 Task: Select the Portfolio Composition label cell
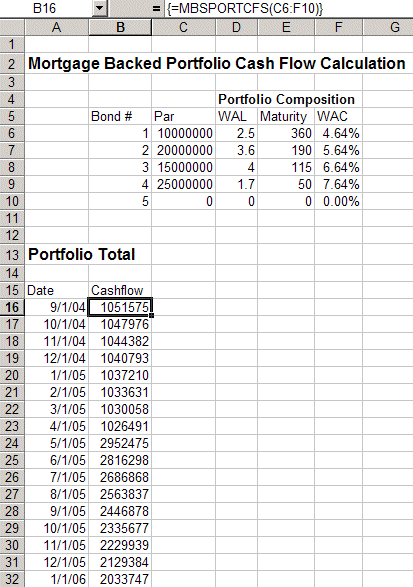pos(286,99)
